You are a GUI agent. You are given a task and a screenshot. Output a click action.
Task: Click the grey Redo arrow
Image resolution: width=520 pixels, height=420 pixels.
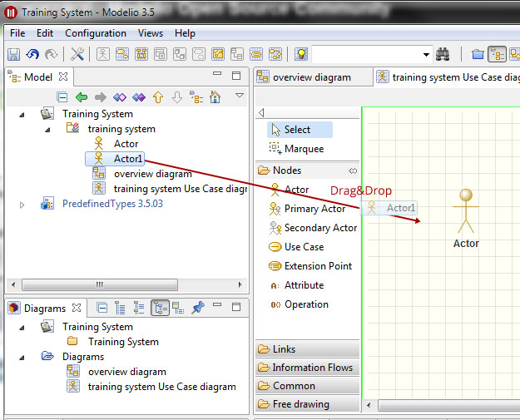(51, 54)
